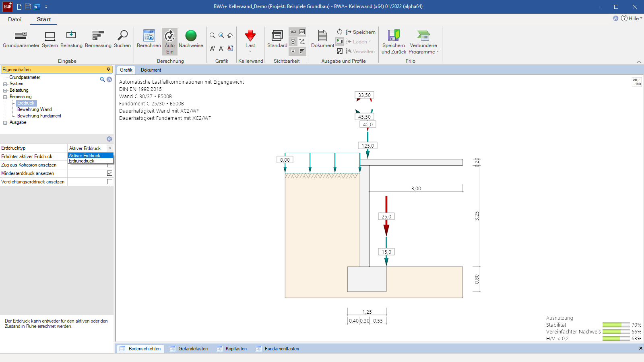The height and width of the screenshot is (362, 644).
Task: Click Speichern profile button
Action: pos(361,32)
